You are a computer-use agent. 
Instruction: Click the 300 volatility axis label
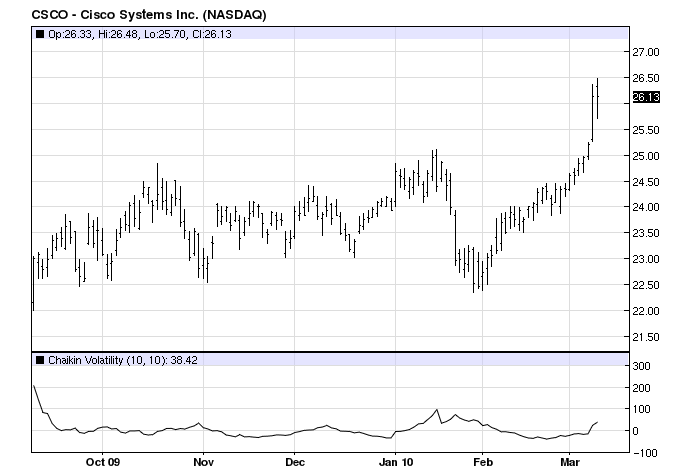(641, 367)
